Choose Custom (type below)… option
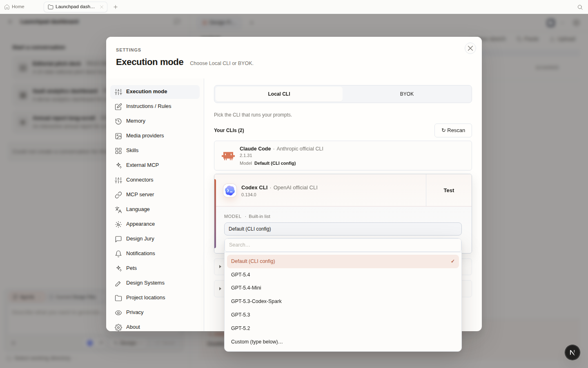The image size is (588, 368). pyautogui.click(x=343, y=342)
